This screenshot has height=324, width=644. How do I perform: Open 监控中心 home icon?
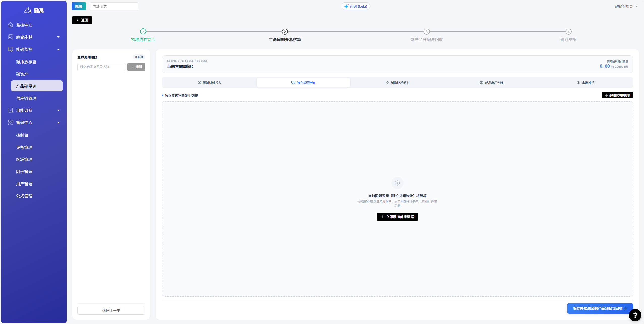coord(11,25)
